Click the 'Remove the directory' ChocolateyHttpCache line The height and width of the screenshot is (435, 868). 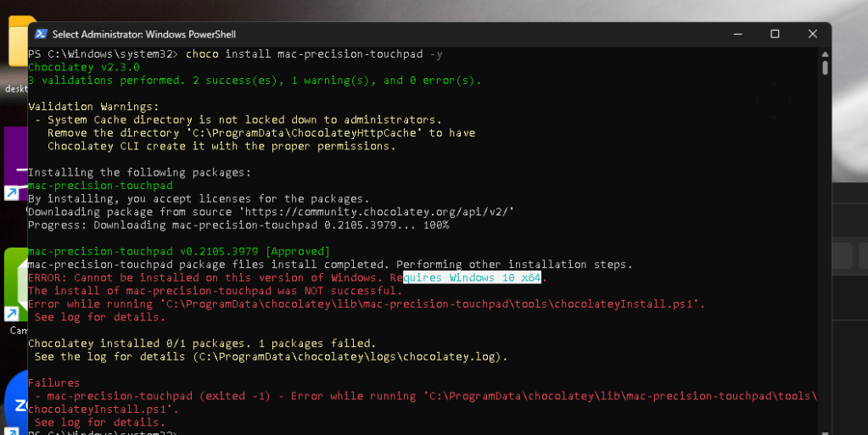261,133
